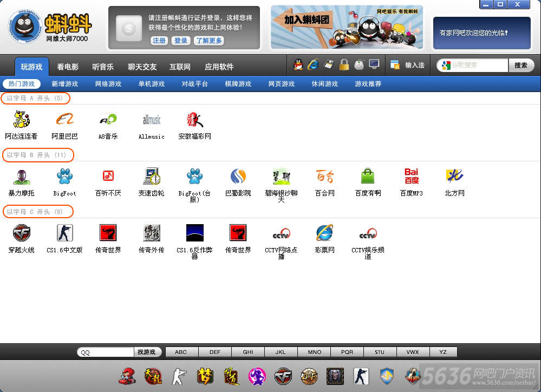
Task: Open Internet Explorer from the toolbar
Action: [x=314, y=64]
